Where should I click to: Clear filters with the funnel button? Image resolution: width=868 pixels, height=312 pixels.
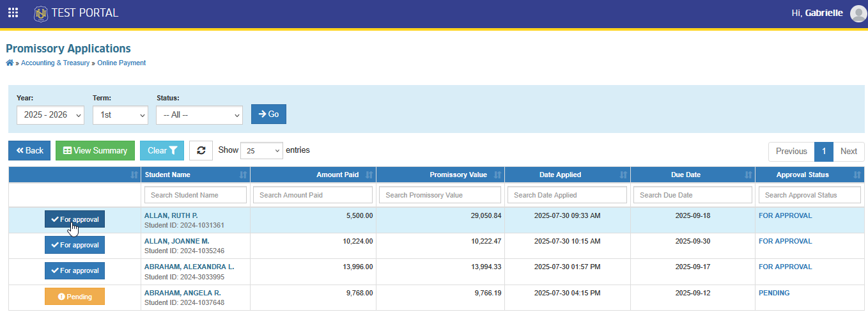(x=162, y=150)
